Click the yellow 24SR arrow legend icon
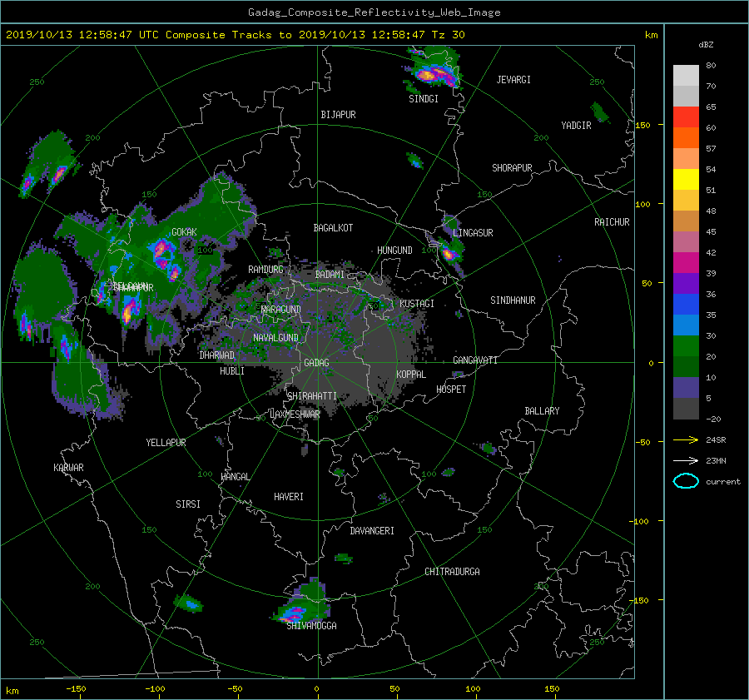Screen dimensions: 749x700 click(686, 439)
